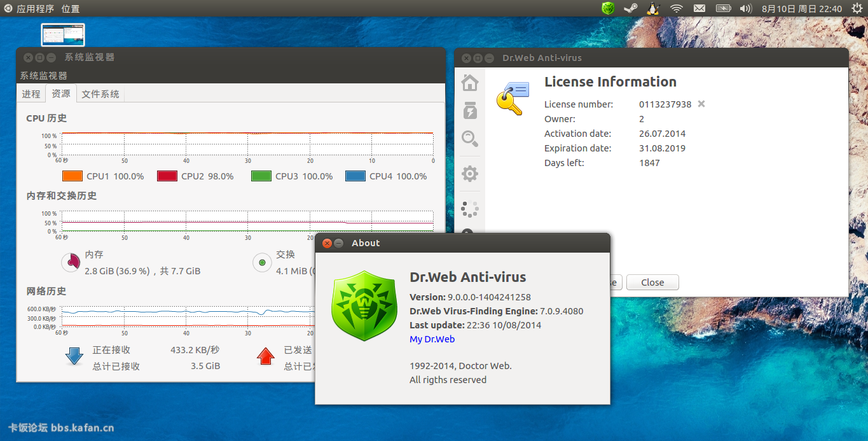868x441 pixels.
Task: Open the Steam tray icon
Action: click(630, 8)
